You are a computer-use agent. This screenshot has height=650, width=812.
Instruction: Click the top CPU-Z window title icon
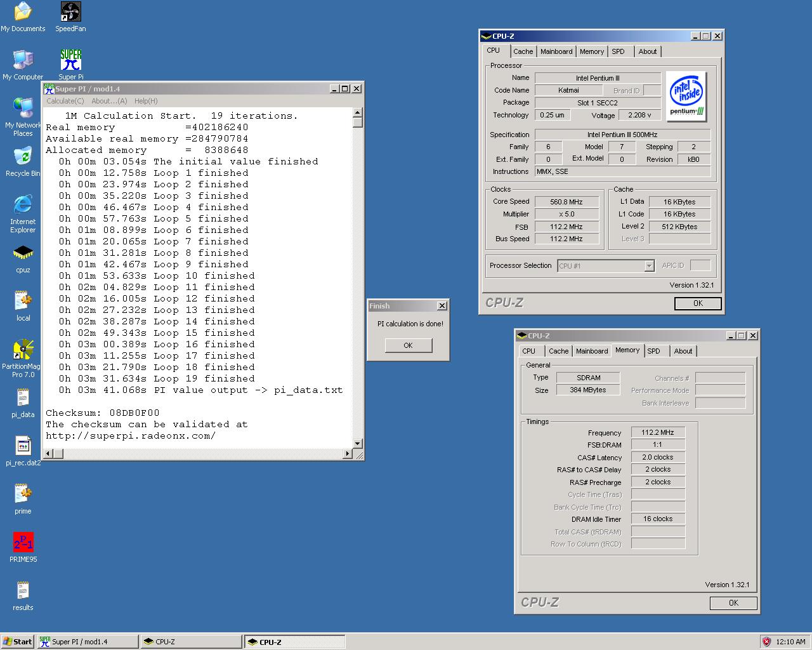(x=486, y=36)
